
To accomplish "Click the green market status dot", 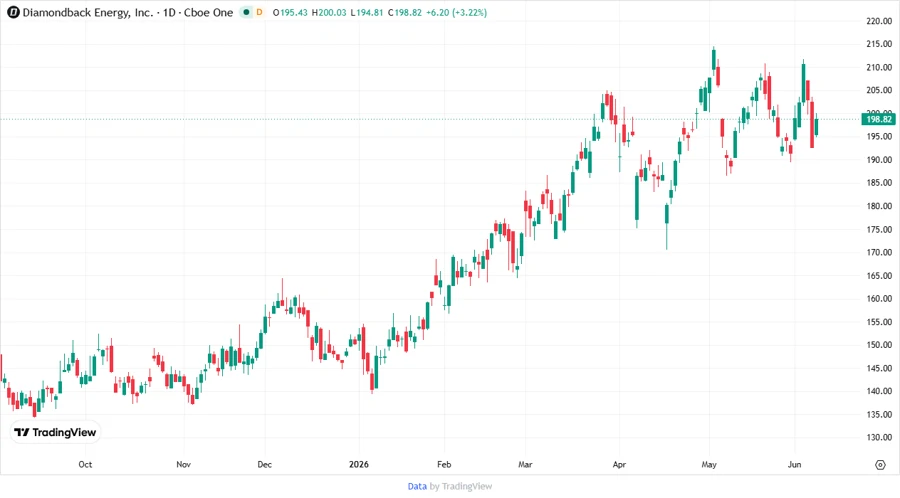I will click(246, 12).
